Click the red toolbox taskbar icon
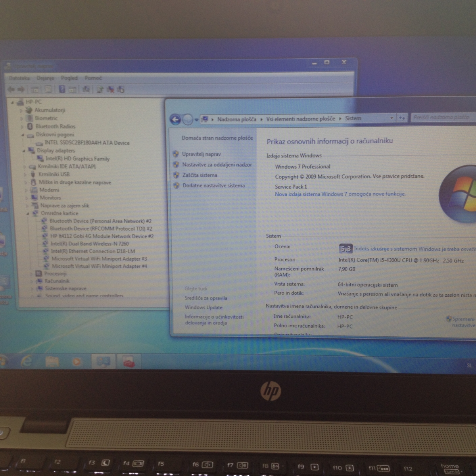The width and height of the screenshot is (476, 476). coord(128,361)
